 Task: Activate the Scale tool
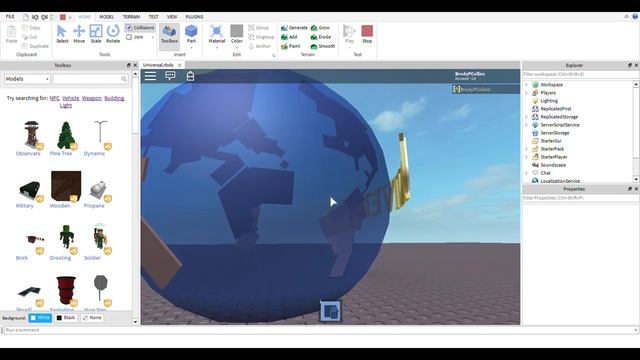[x=96, y=34]
